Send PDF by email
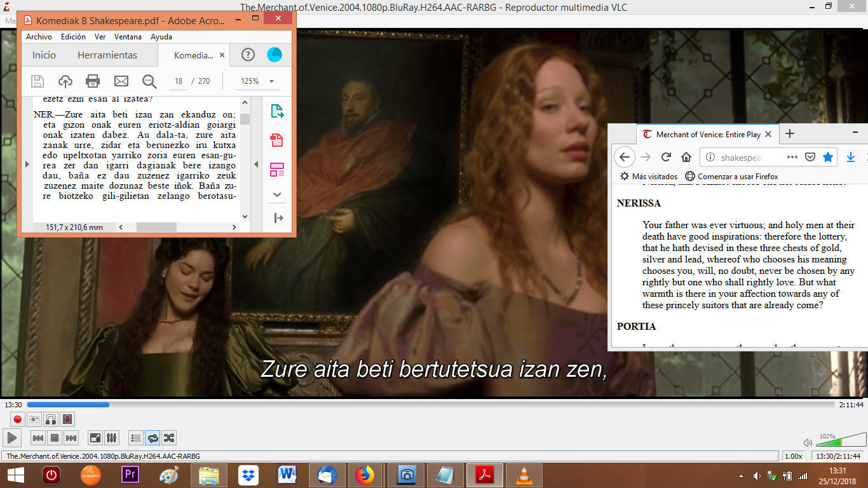The image size is (868, 488). tap(121, 81)
